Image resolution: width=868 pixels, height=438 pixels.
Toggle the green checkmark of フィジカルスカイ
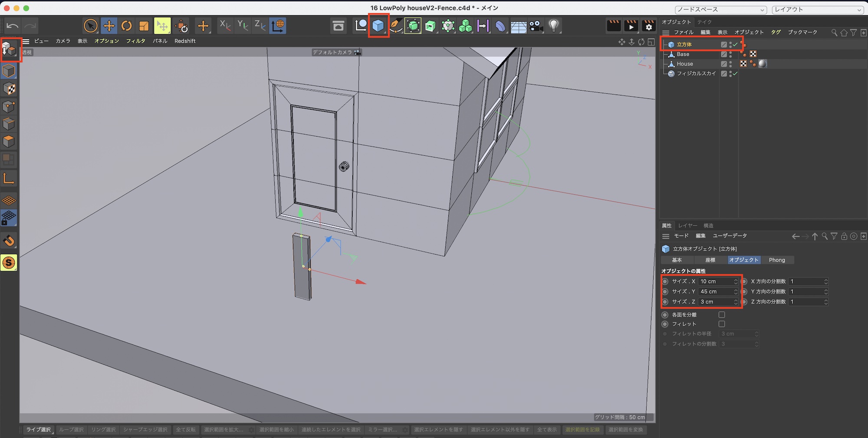[x=735, y=74]
